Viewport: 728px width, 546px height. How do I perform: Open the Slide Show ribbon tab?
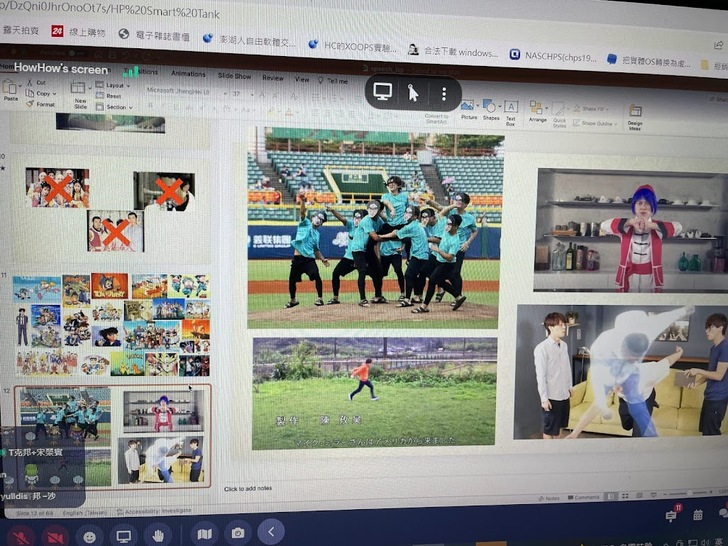point(234,76)
